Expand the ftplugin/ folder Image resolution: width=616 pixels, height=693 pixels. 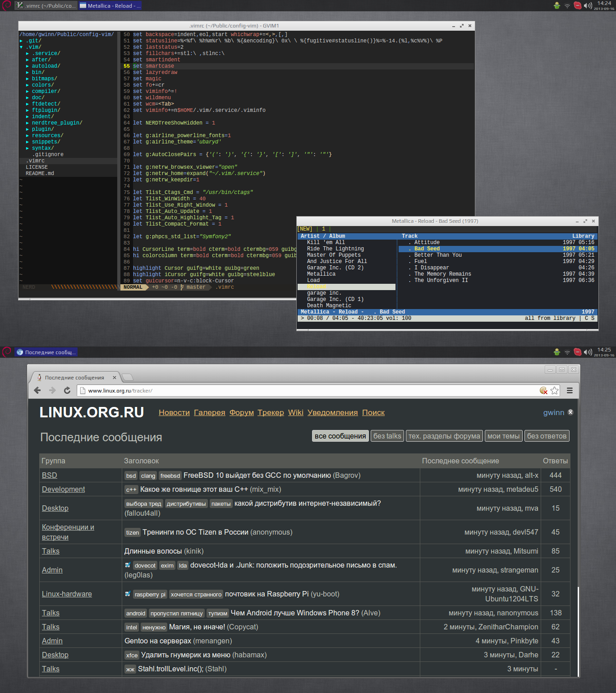(x=28, y=110)
